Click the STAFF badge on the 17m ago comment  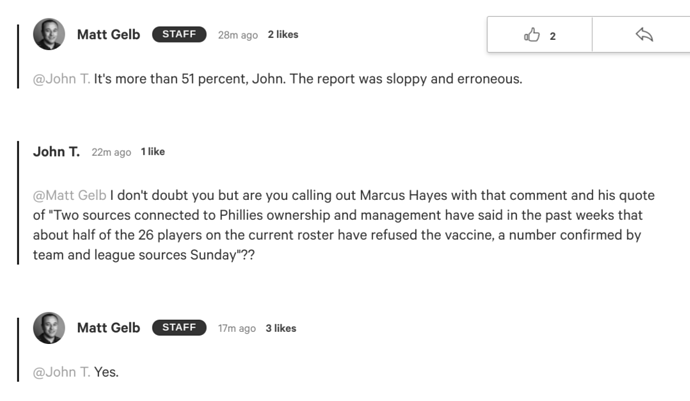point(179,328)
